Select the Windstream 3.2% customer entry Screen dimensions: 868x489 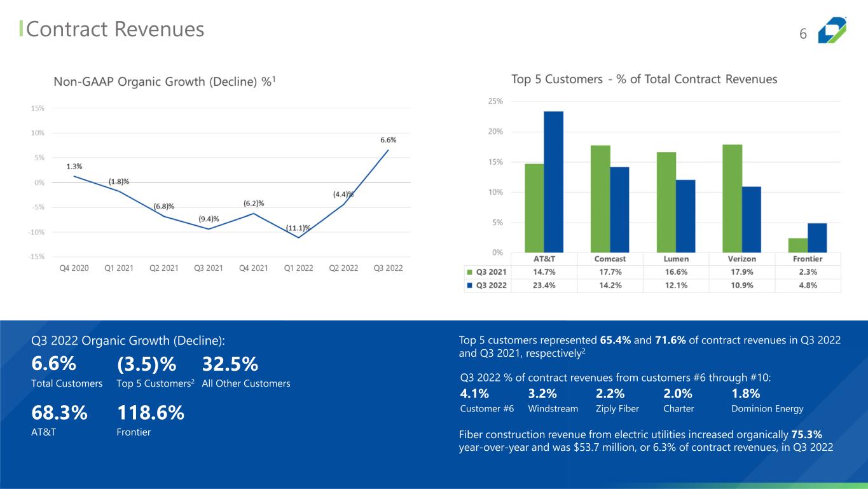pos(553,401)
